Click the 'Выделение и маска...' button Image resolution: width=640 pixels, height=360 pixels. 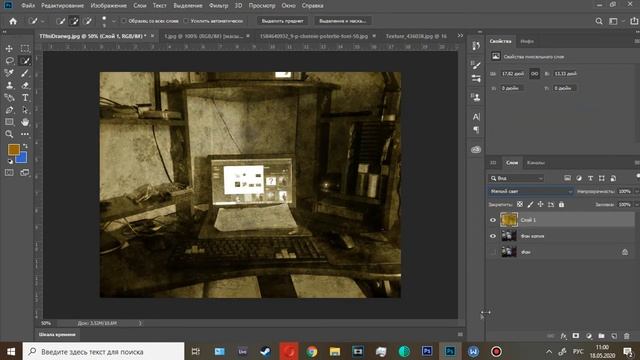(x=342, y=21)
